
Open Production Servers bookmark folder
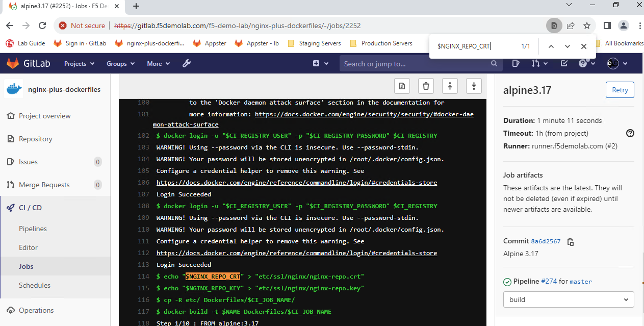(381, 43)
